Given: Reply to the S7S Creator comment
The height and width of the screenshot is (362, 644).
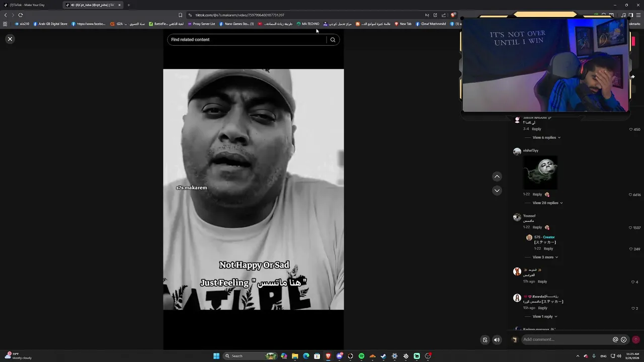Looking at the screenshot, I should (x=548, y=248).
